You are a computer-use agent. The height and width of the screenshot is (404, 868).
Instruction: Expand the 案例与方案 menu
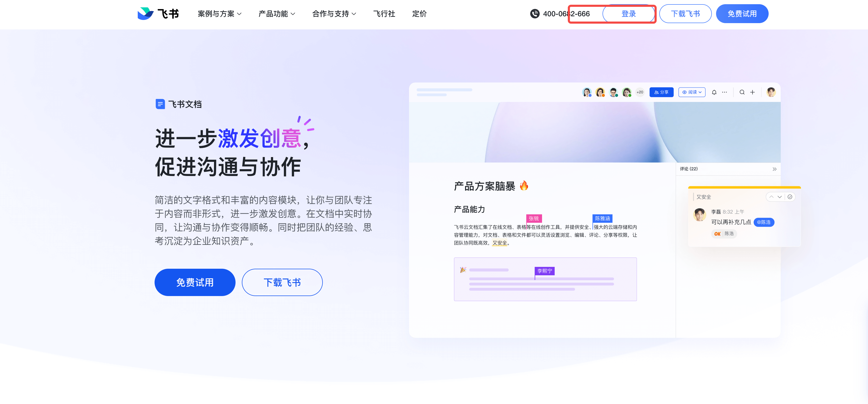[x=219, y=14]
